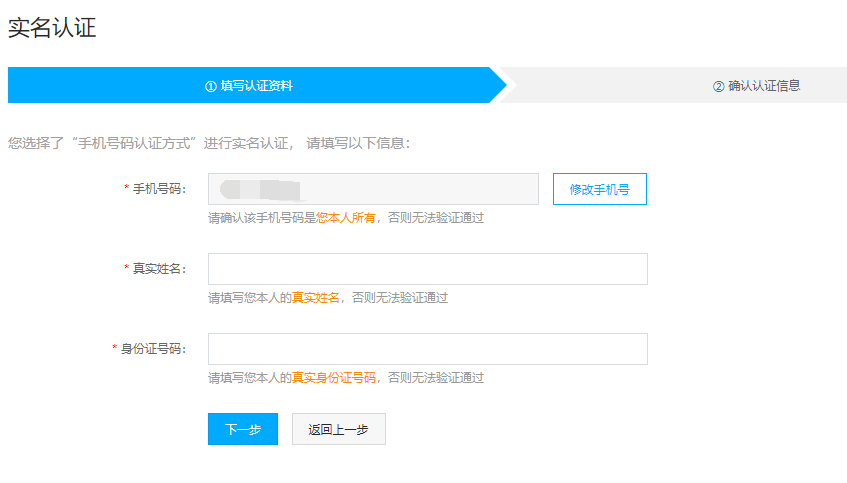Click the red asterisk beside 手机号码
Image resolution: width=847 pixels, height=483 pixels.
(126, 189)
